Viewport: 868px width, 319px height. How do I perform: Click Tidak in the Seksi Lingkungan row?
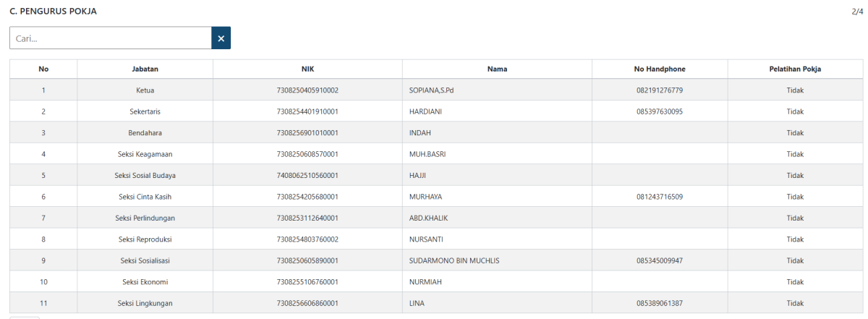[x=795, y=303]
